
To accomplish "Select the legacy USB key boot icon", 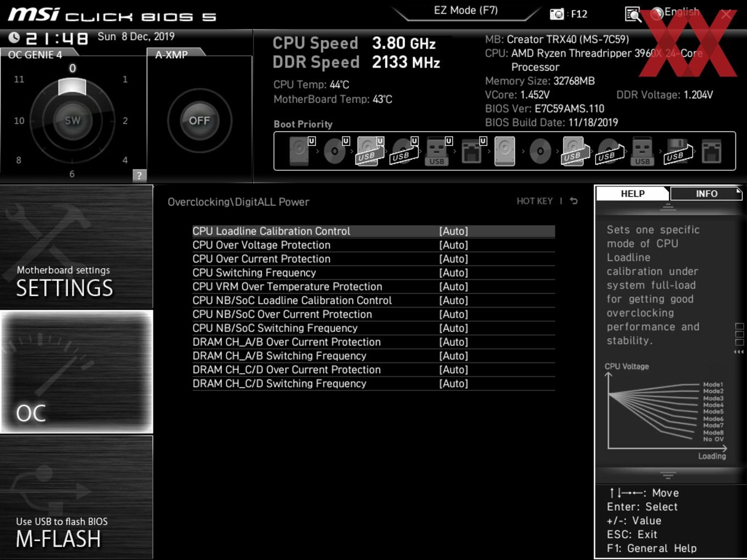I will [643, 151].
